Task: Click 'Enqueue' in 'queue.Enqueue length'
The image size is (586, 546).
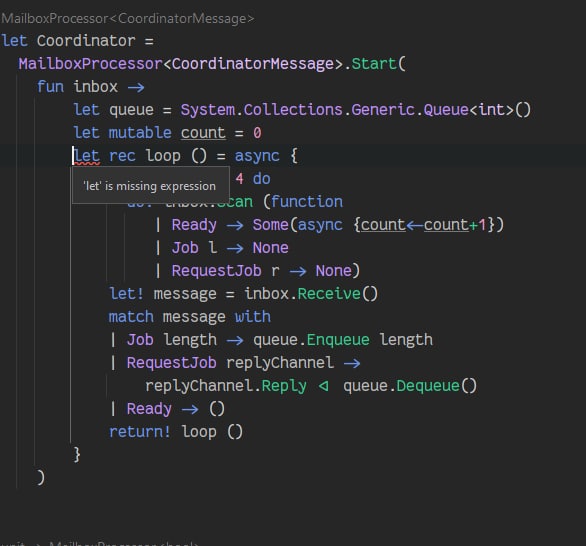Action: coord(338,340)
